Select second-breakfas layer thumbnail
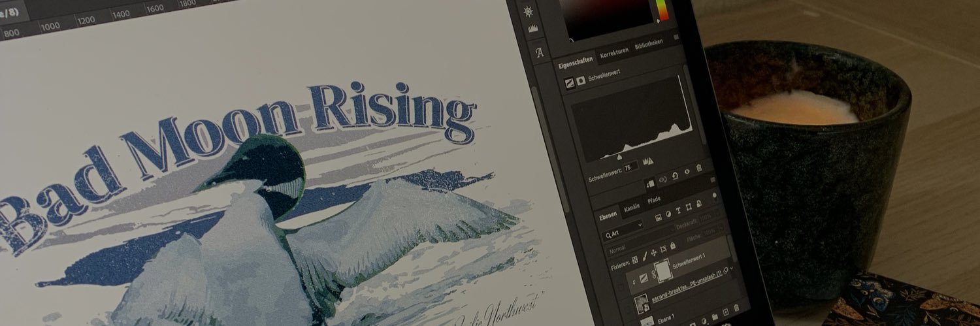This screenshot has width=980, height=326. [642, 303]
